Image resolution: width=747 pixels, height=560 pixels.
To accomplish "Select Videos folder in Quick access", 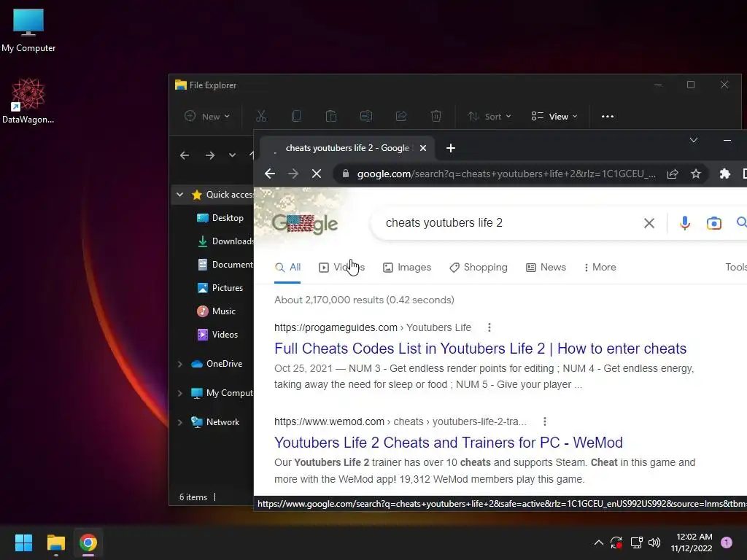I will point(217,334).
